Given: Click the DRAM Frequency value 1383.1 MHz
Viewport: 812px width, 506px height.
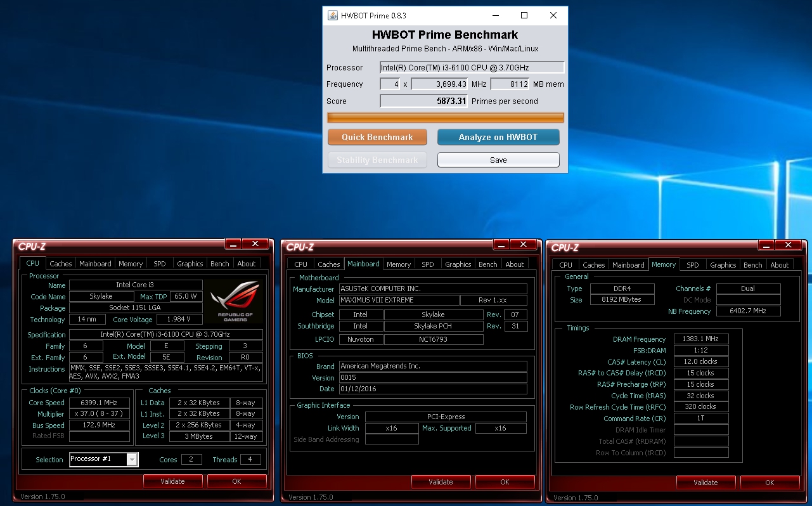Looking at the screenshot, I should (x=701, y=339).
